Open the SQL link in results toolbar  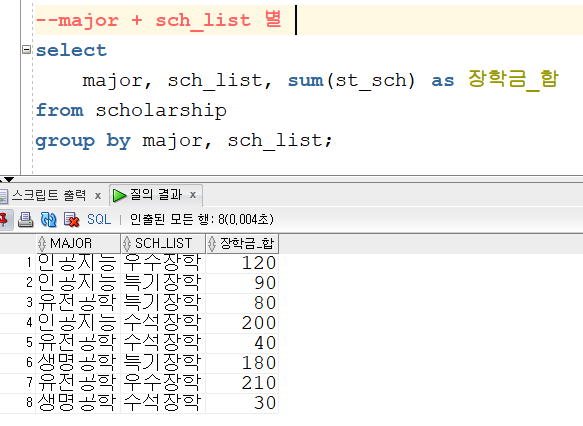point(99,219)
